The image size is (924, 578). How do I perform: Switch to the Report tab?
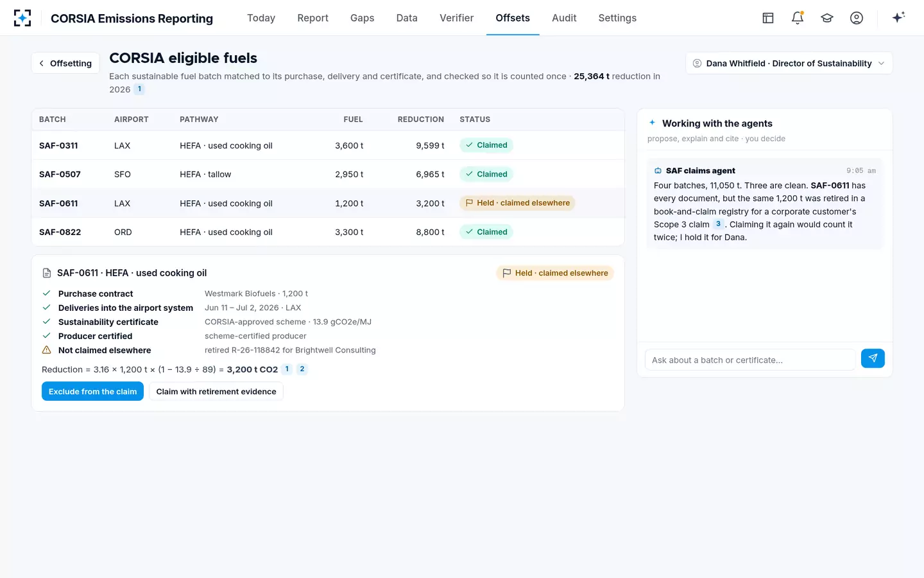[313, 18]
